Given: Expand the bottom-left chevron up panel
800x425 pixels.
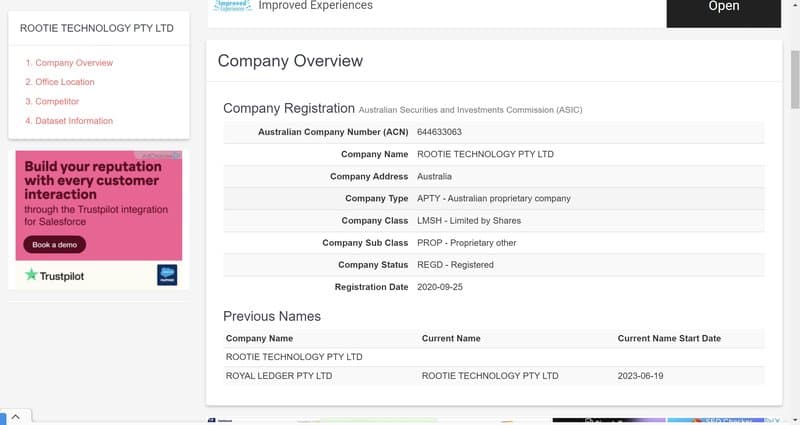Looking at the screenshot, I should (16, 416).
